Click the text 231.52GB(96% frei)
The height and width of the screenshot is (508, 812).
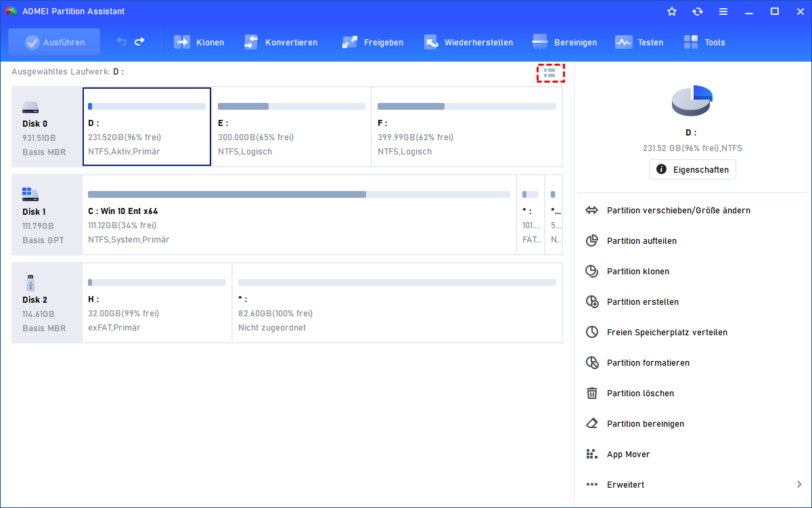[x=124, y=137]
